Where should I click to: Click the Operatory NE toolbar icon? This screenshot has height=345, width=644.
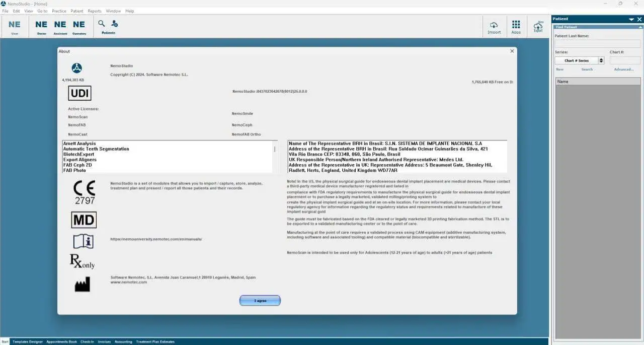pos(79,25)
